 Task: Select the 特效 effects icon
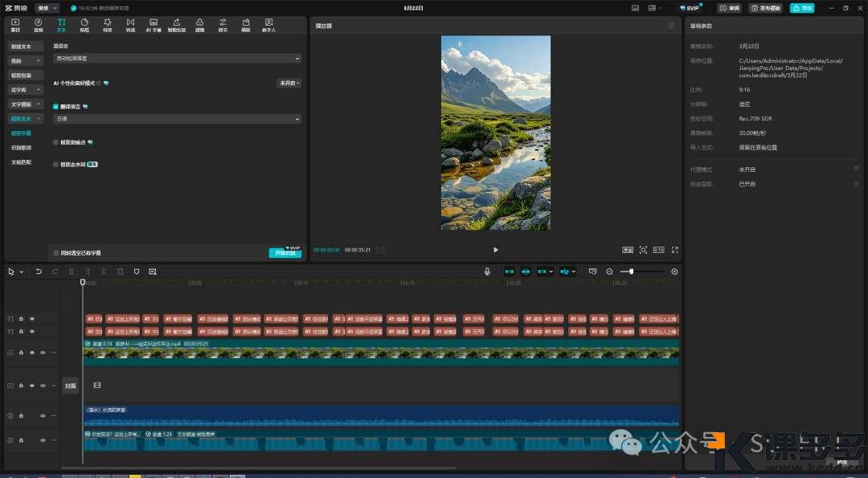[108, 25]
